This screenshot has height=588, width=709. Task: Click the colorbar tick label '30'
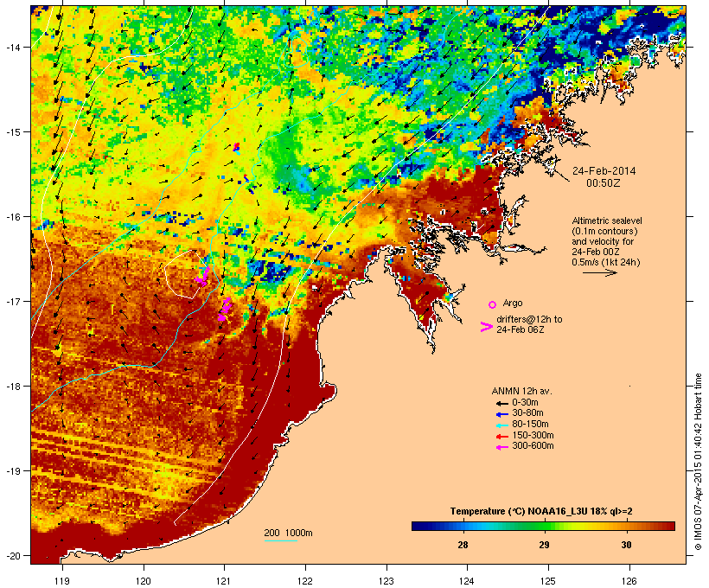point(626,545)
